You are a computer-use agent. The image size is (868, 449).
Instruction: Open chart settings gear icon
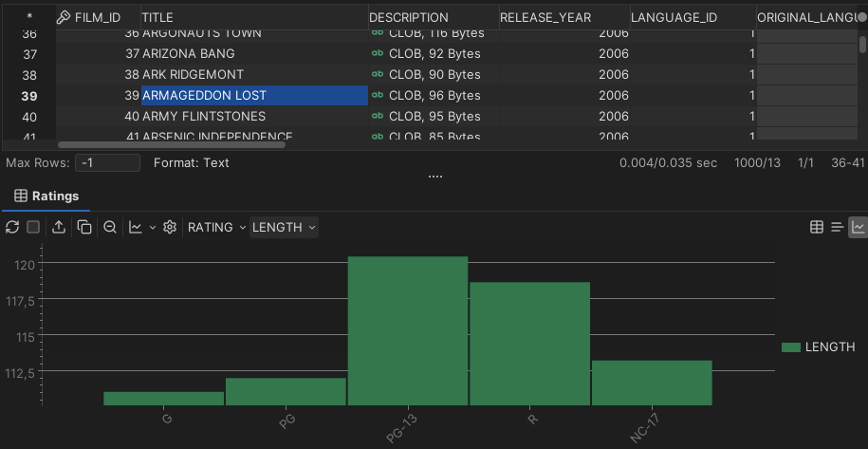[170, 227]
